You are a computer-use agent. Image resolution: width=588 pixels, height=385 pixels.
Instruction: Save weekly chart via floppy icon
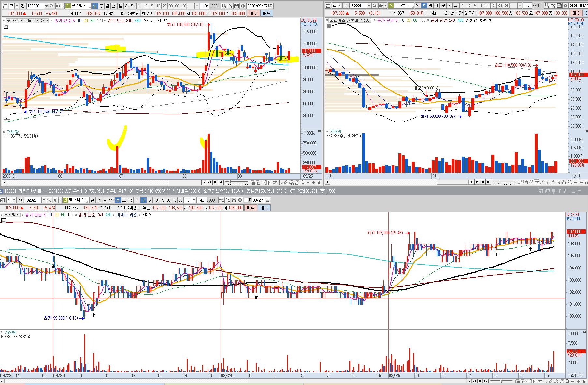pos(559,6)
